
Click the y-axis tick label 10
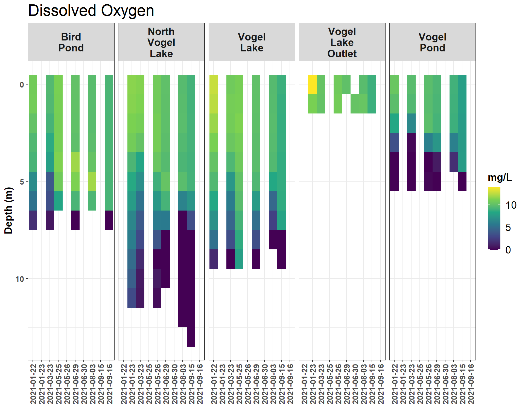click(20, 279)
